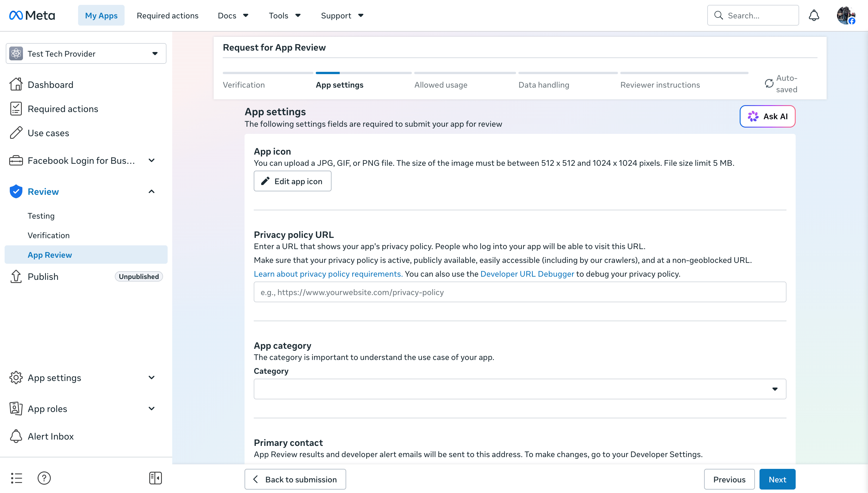The height and width of the screenshot is (493, 868).
Task: Go to the Allowed usage step
Action: click(x=441, y=85)
